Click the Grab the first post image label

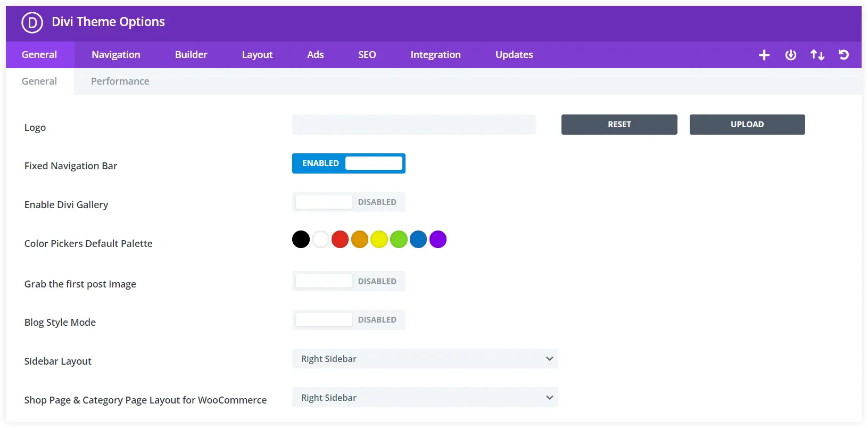point(80,284)
